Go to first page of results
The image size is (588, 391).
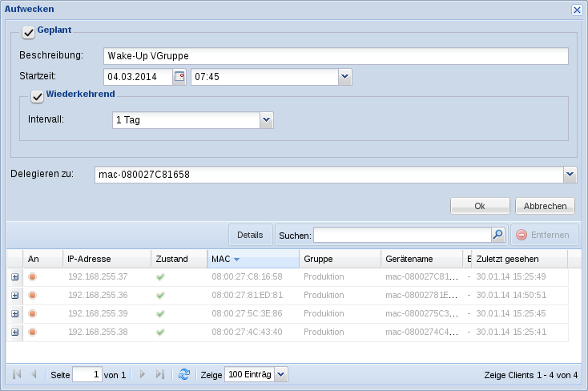point(16,374)
